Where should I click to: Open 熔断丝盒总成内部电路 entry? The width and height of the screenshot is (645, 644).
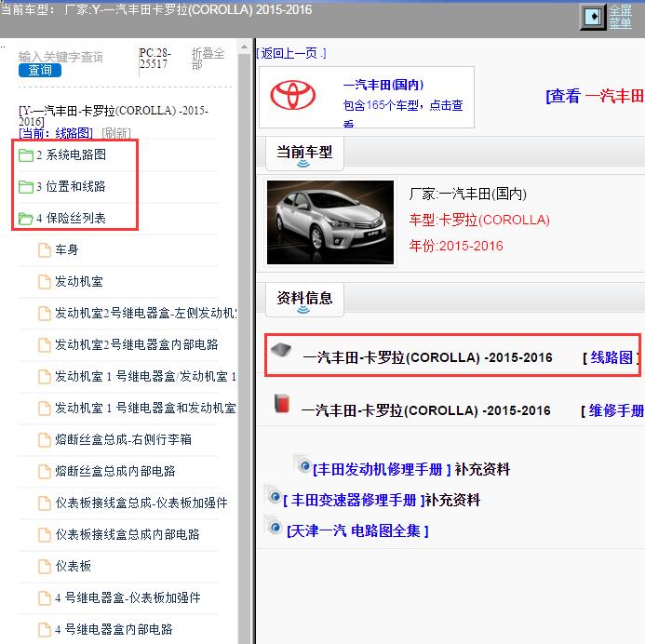tap(115, 471)
